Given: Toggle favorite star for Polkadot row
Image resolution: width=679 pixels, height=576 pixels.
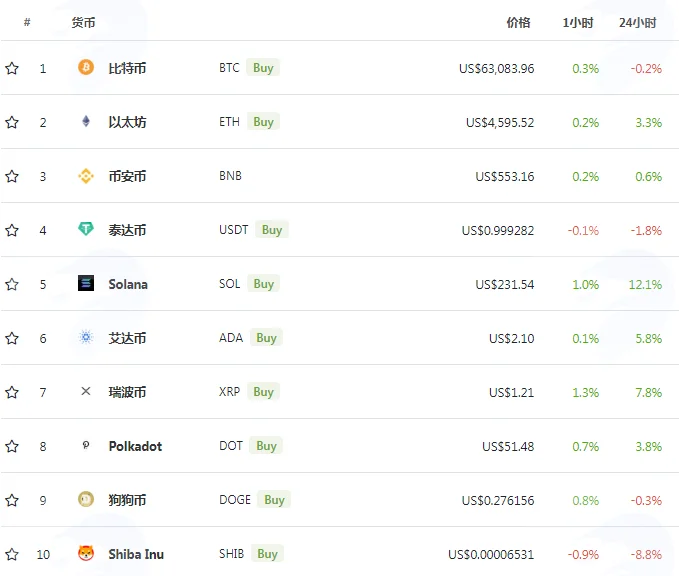Looking at the screenshot, I should point(12,446).
